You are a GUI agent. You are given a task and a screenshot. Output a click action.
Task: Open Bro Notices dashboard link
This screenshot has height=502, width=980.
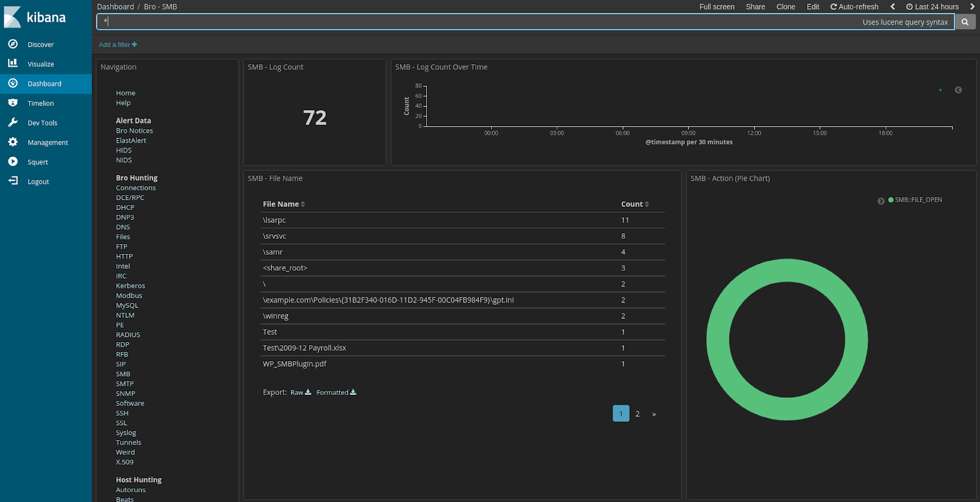pyautogui.click(x=134, y=130)
